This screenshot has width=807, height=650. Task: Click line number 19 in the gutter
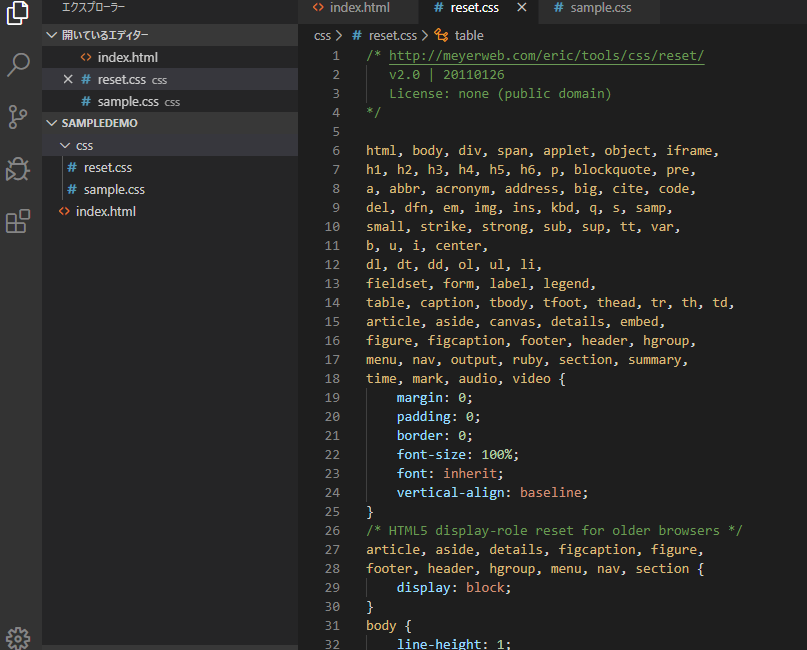click(x=332, y=398)
